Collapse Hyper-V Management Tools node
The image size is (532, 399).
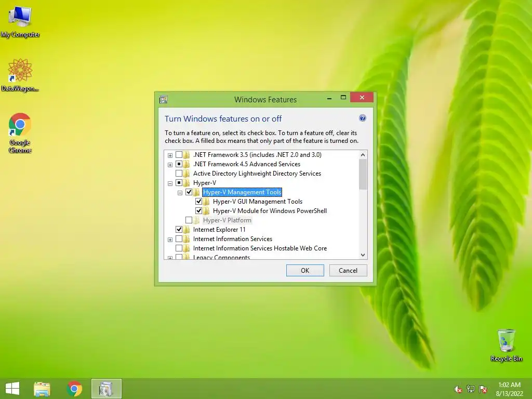pyautogui.click(x=180, y=193)
